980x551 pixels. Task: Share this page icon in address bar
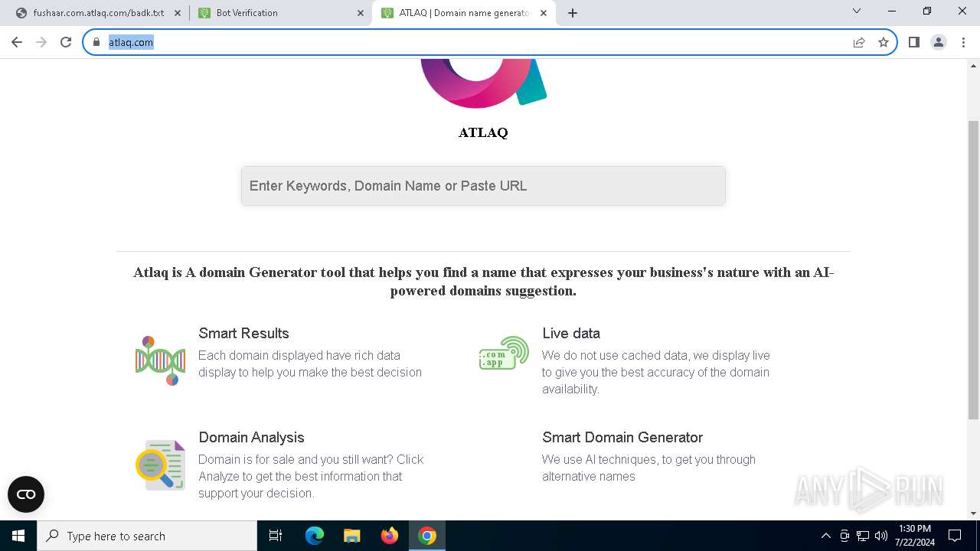[x=859, y=42]
